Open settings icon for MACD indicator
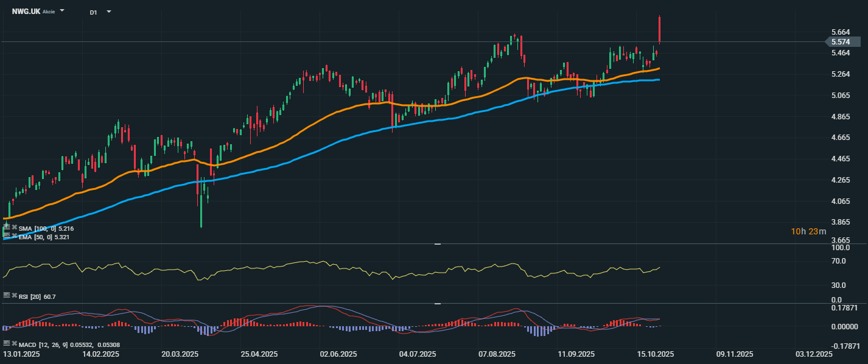The width and height of the screenshot is (868, 364). pyautogui.click(x=6, y=343)
